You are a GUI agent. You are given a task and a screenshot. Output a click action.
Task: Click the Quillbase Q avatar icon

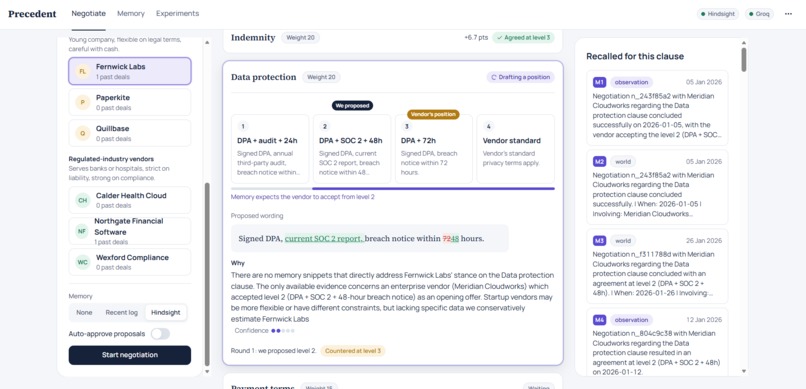tap(82, 133)
